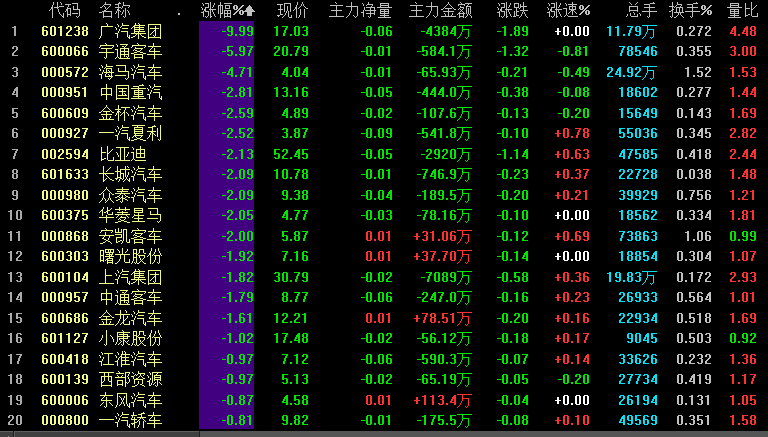Select stock 东风汽车
Screen dimensions: 768x437
(130, 400)
